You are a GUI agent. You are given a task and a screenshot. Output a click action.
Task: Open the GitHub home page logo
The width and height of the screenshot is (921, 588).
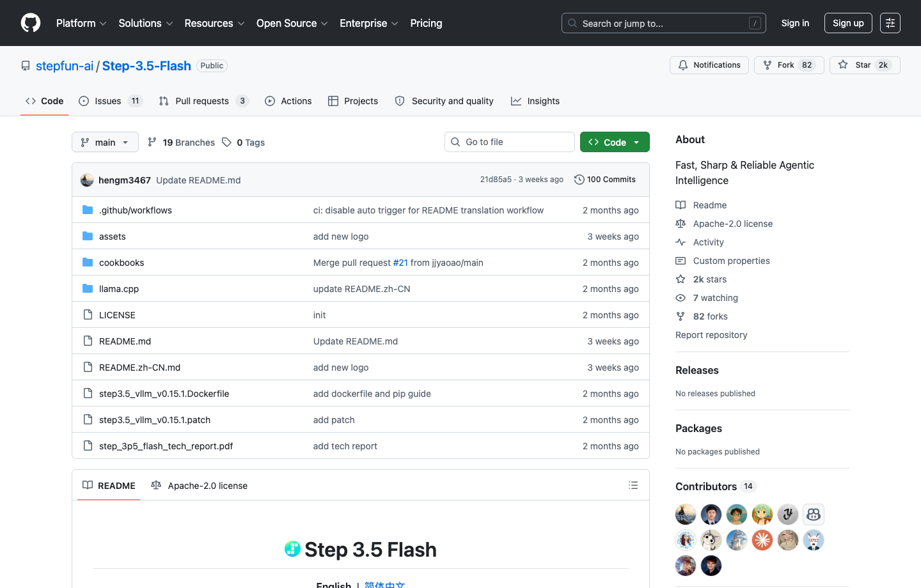30,23
